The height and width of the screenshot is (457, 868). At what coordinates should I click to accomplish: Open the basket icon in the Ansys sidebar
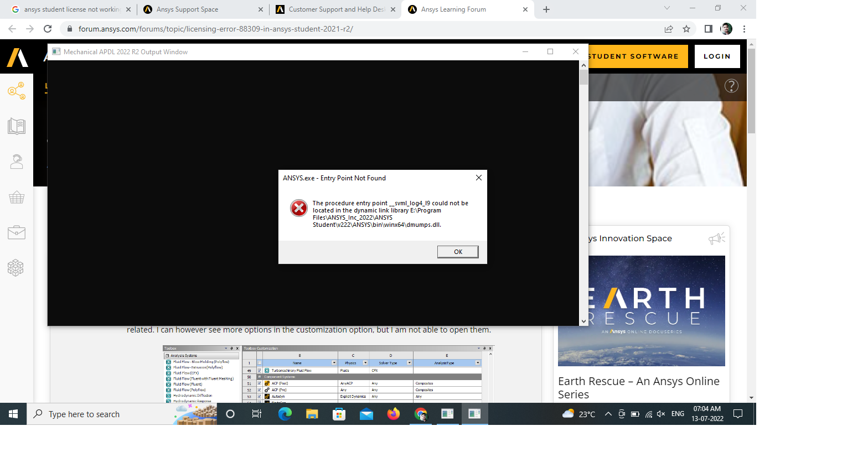coord(17,198)
